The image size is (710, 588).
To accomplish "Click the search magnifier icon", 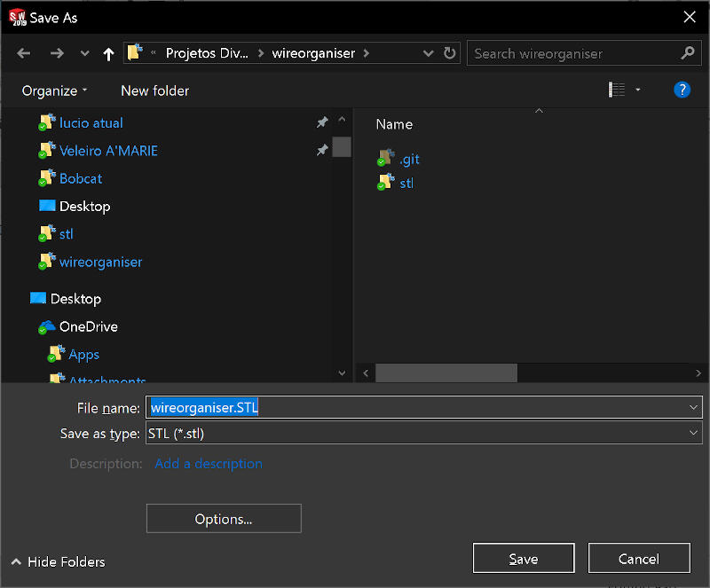I will tap(687, 53).
